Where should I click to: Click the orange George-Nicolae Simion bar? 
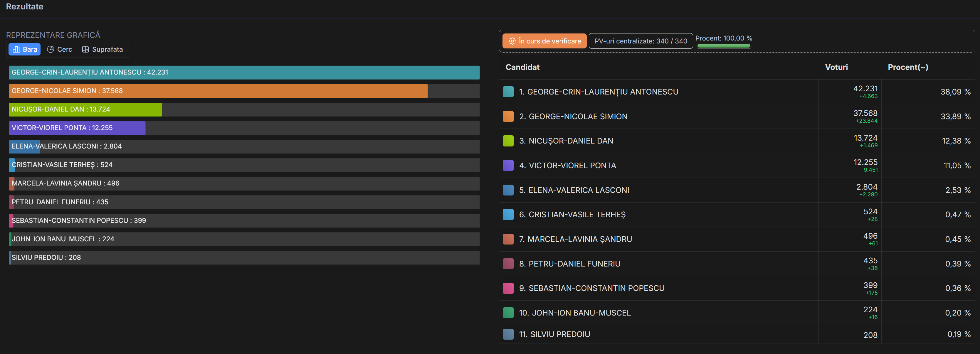coord(218,91)
